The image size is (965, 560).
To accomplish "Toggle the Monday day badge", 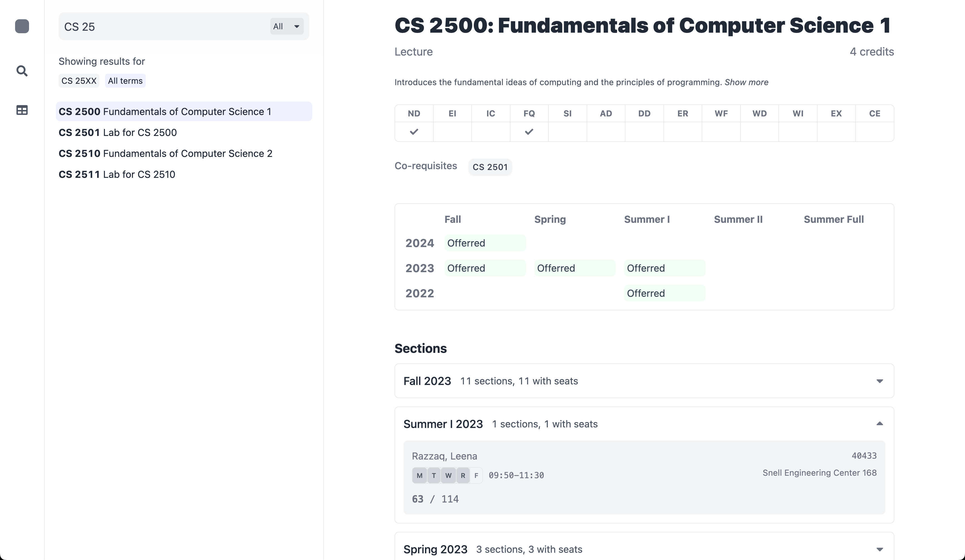I will tap(419, 475).
